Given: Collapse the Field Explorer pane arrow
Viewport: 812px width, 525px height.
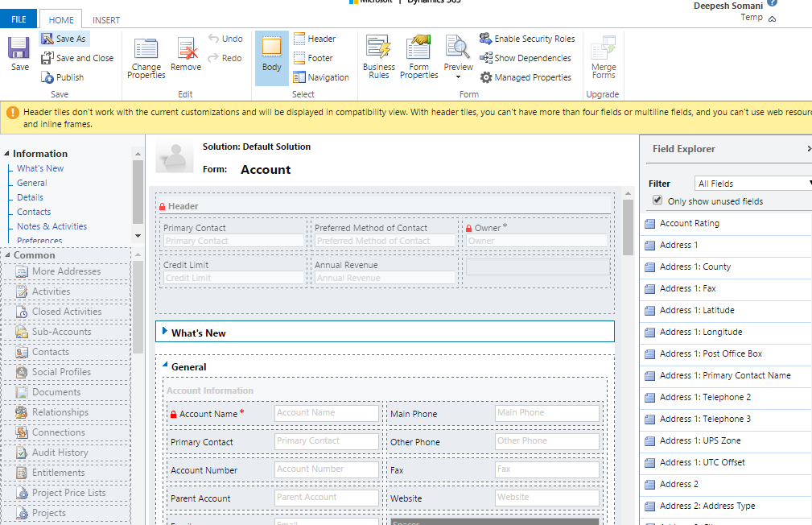Looking at the screenshot, I should 808,149.
